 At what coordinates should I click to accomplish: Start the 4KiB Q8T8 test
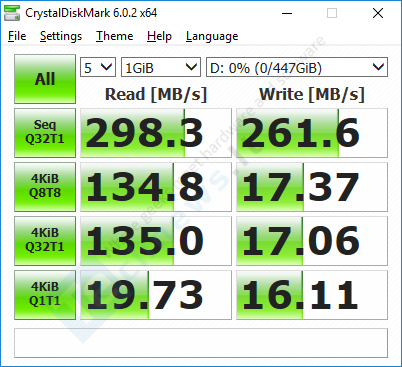point(45,187)
